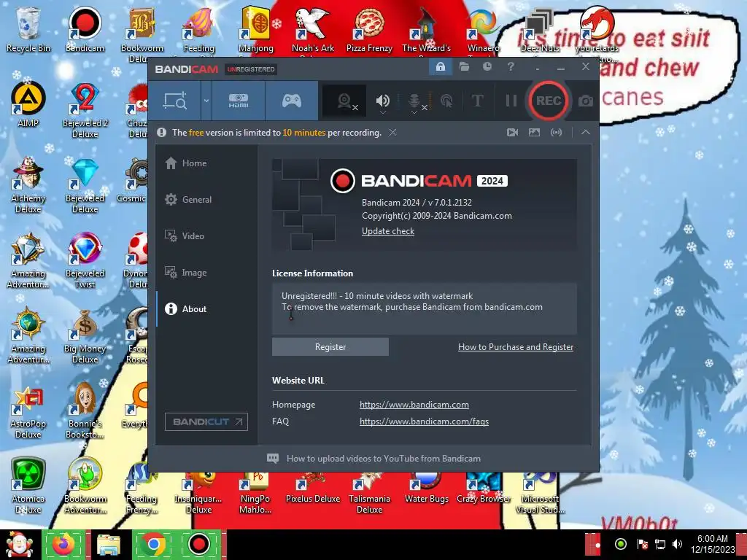Open How to upload videos to YouTube tip
The width and height of the screenshot is (747, 560).
(374, 459)
